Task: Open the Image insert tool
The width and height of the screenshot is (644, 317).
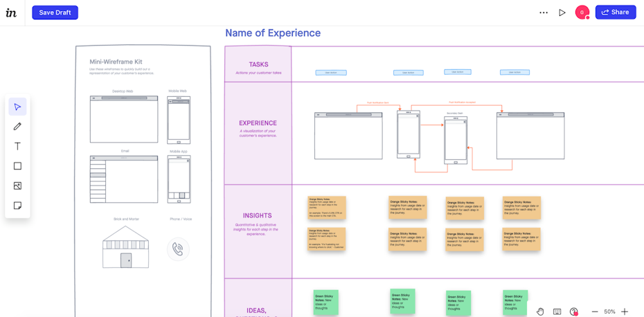Action: pos(17,185)
